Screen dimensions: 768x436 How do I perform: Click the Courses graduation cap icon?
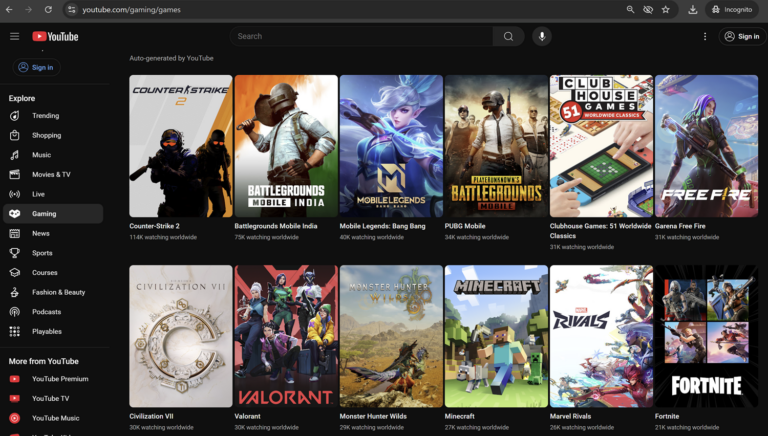(15, 272)
